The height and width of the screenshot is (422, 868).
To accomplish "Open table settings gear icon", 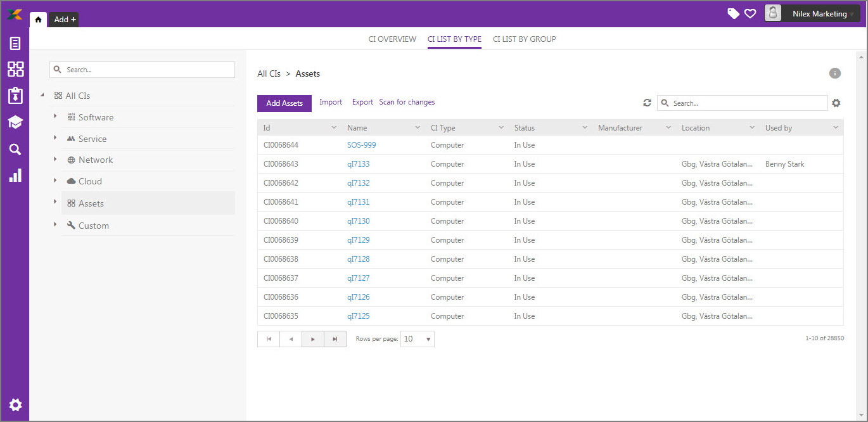I will pyautogui.click(x=836, y=103).
